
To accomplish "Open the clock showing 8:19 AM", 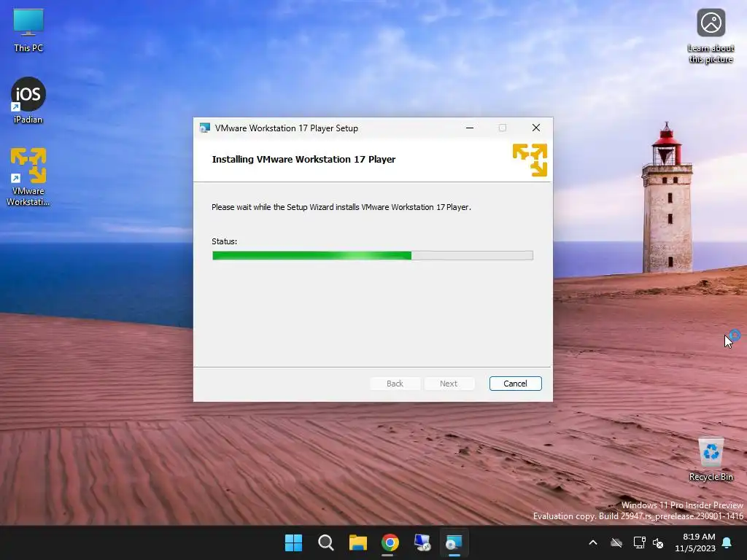I will (695, 542).
